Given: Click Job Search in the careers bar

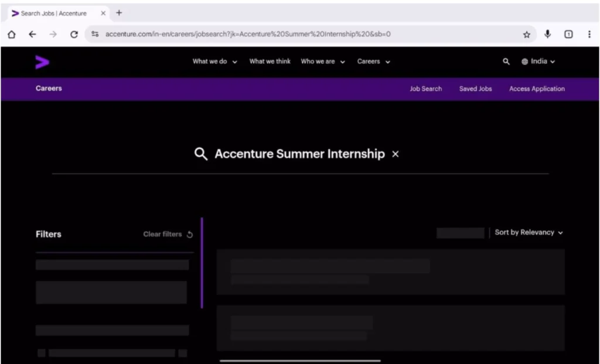Looking at the screenshot, I should [x=425, y=88].
